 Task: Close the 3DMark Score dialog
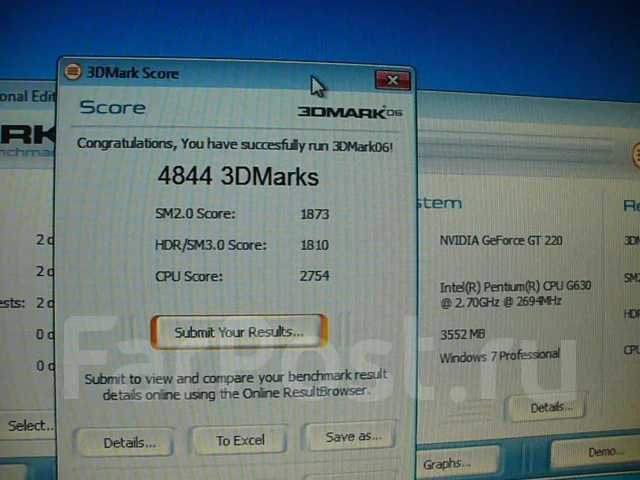coord(393,80)
